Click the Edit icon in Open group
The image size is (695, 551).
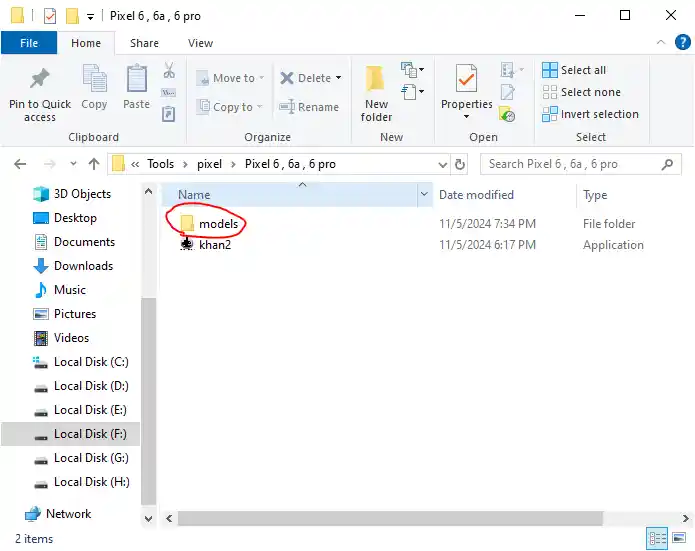click(508, 92)
